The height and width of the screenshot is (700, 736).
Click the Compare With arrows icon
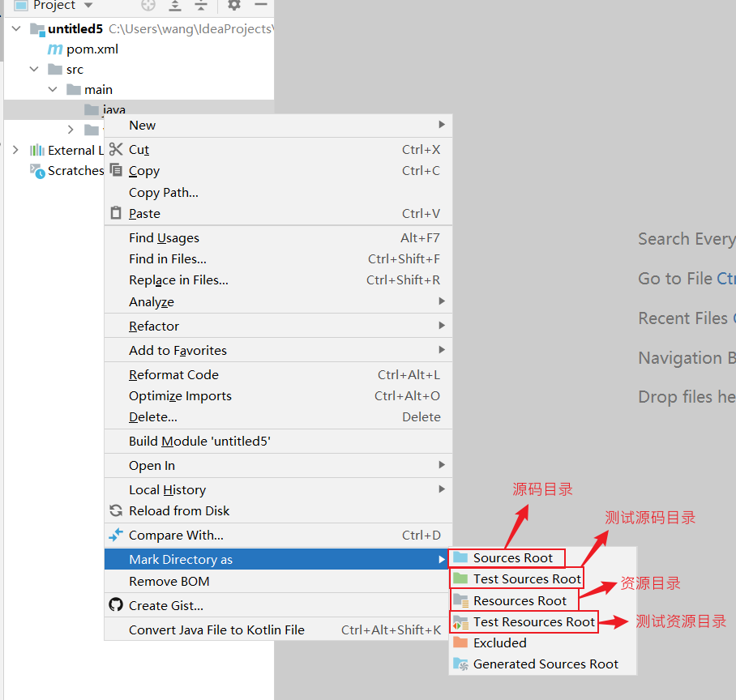pyautogui.click(x=116, y=535)
